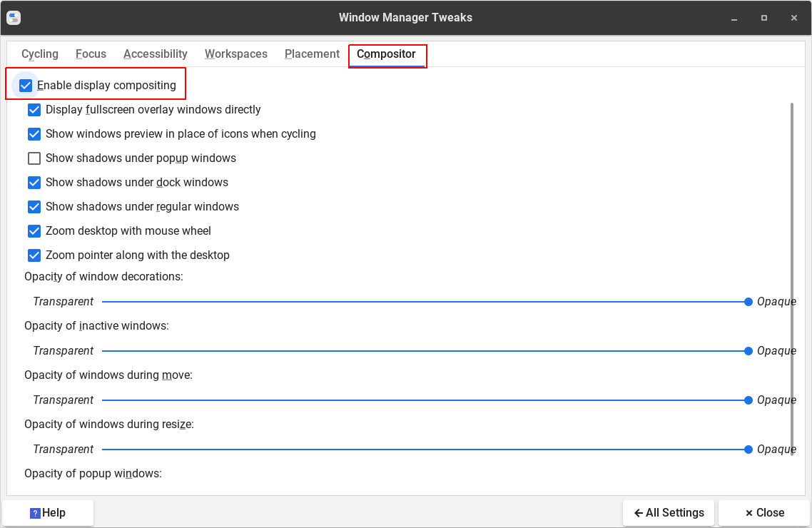Image resolution: width=812 pixels, height=528 pixels.
Task: Toggle Zoom pointer along with the desktop
Action: (x=34, y=255)
